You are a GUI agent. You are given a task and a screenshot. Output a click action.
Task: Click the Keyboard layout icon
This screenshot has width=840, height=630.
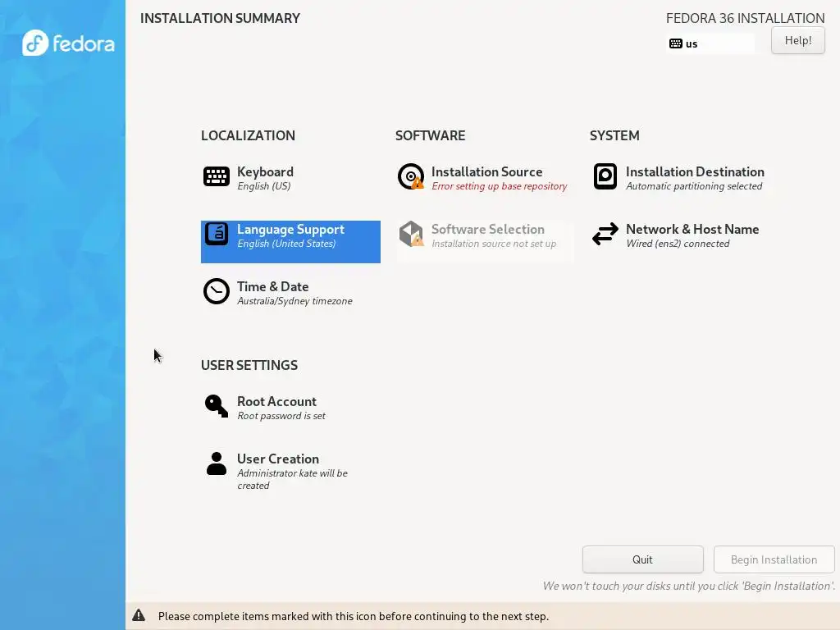coord(217,176)
